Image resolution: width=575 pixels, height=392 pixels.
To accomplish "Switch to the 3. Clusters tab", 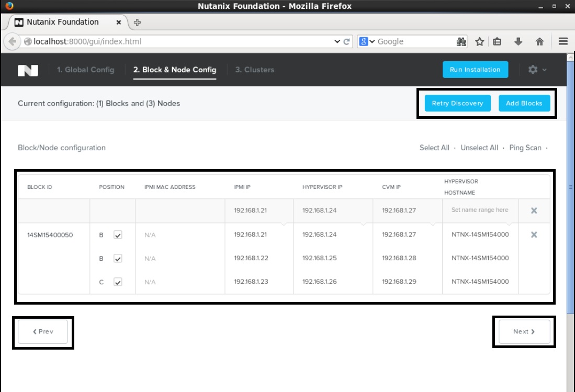I will pyautogui.click(x=254, y=70).
